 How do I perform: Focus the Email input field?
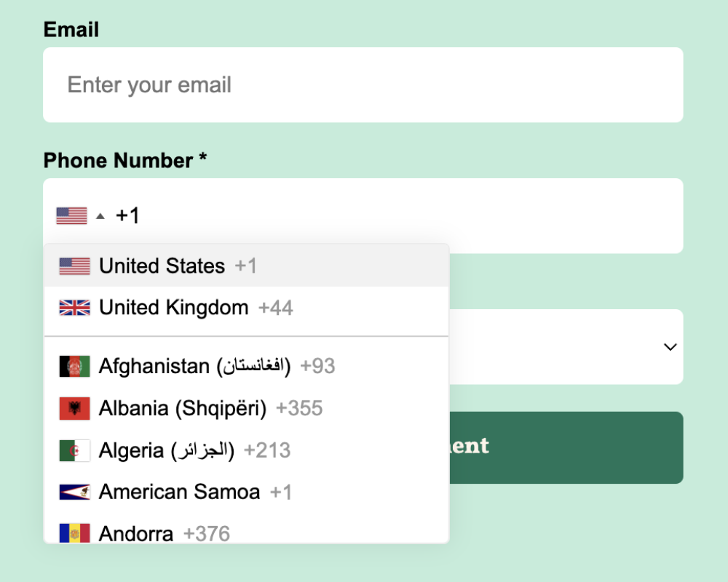click(x=363, y=85)
